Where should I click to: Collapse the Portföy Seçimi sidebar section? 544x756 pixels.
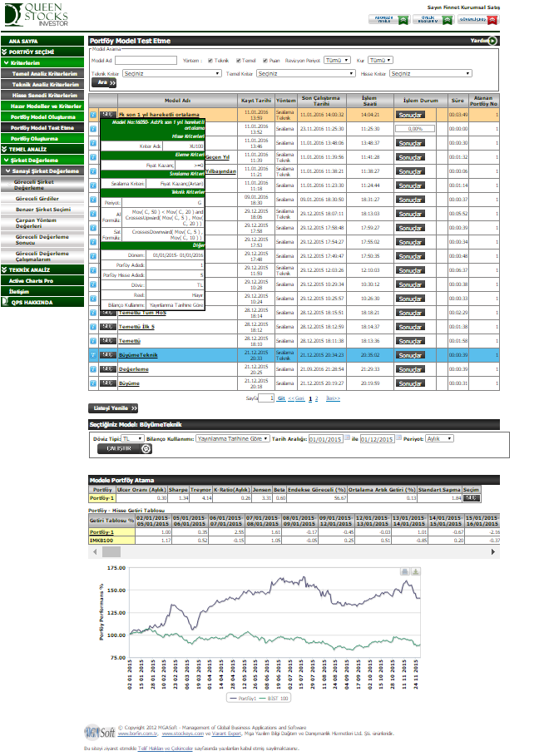pos(42,52)
